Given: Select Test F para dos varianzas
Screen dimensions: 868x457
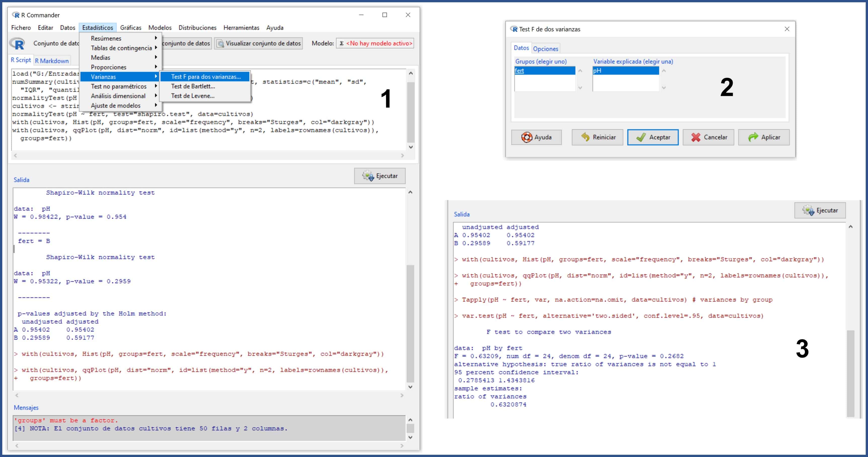Looking at the screenshot, I should (x=205, y=77).
